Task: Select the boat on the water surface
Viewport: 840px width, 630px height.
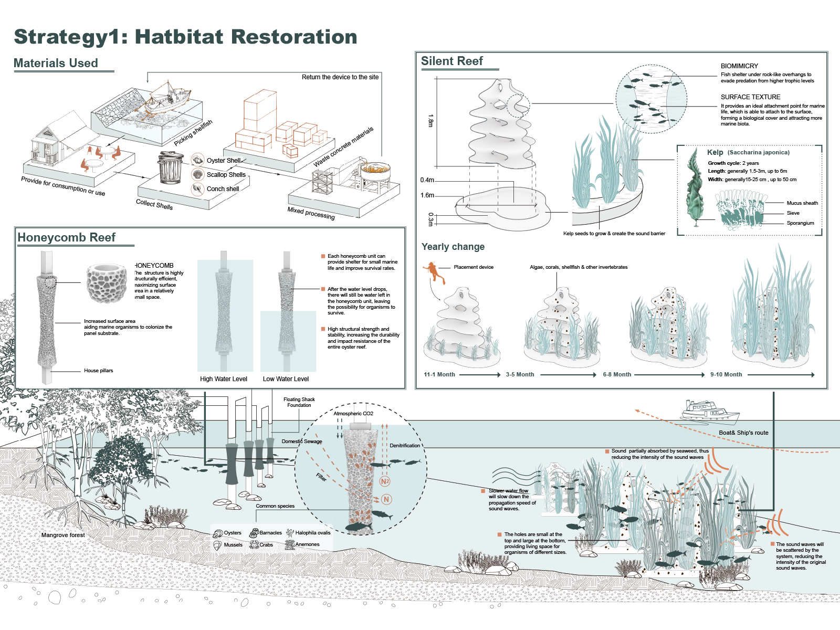Action: (x=710, y=412)
